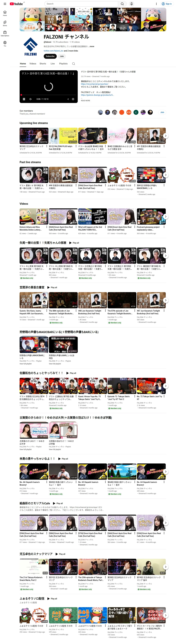View full playlist 狩野翔の声優もBARにいる(全3回)

[55, 364]
